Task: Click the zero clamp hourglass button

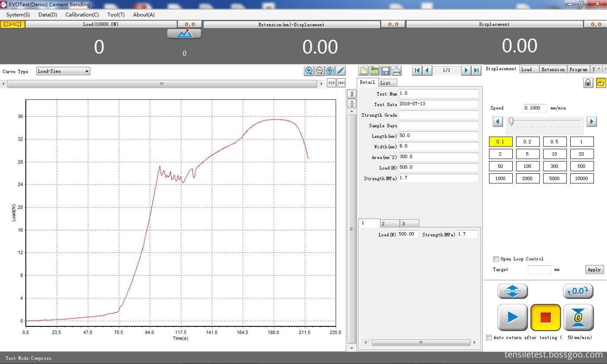Action: [x=578, y=317]
